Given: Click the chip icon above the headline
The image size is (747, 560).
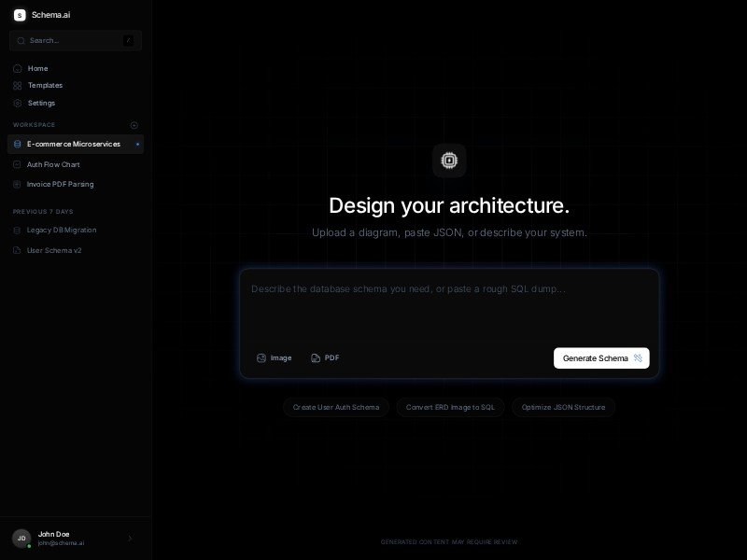Looking at the screenshot, I should click(449, 161).
